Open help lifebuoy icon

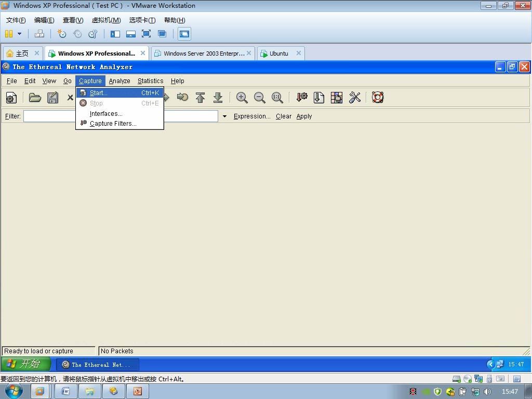click(x=378, y=97)
